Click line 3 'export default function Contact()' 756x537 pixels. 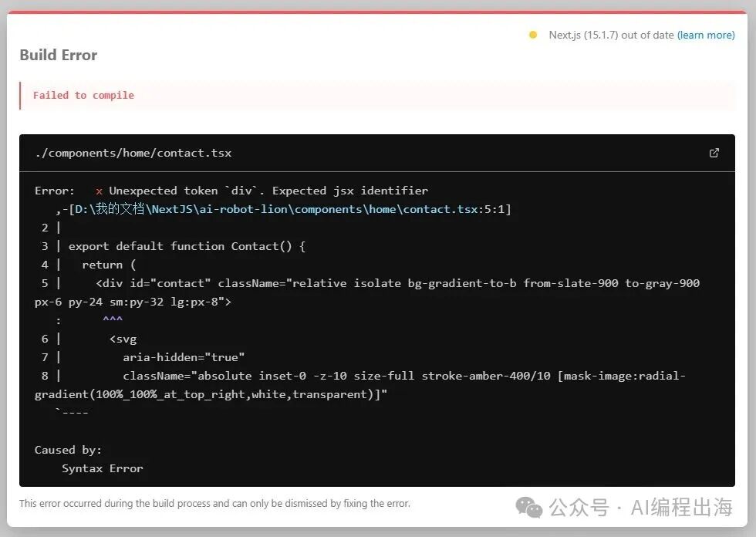(x=187, y=246)
